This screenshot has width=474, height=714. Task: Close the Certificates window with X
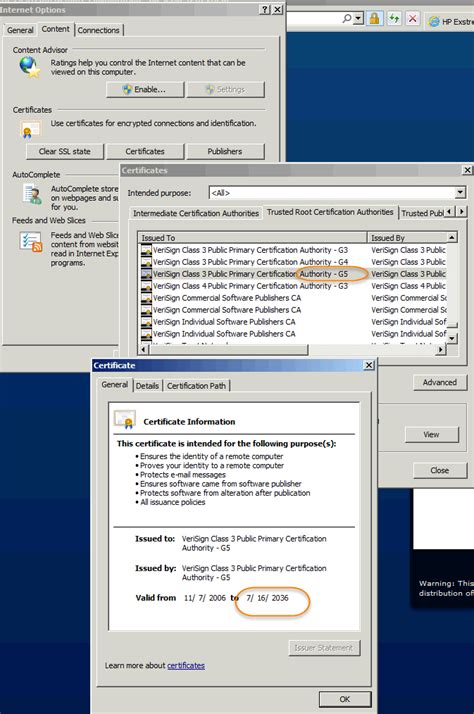tap(467, 170)
